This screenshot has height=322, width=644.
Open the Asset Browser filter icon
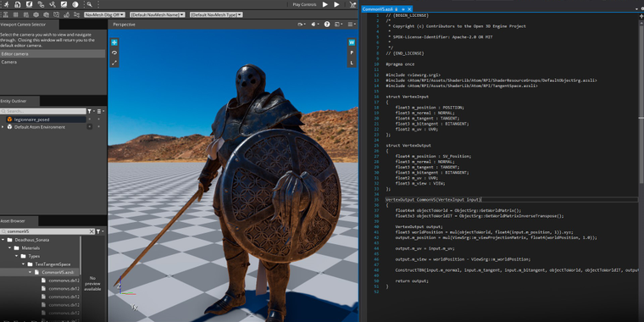coord(99,231)
